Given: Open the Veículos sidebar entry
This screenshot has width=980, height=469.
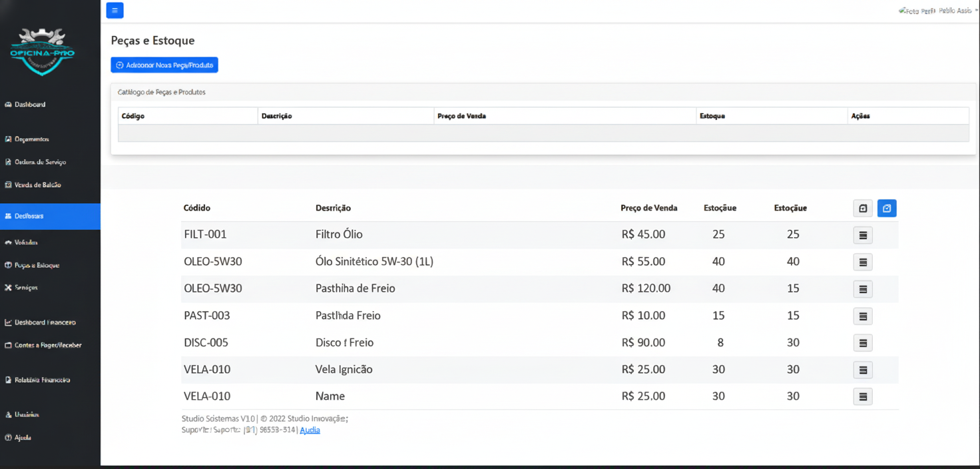Looking at the screenshot, I should click(x=21, y=242).
